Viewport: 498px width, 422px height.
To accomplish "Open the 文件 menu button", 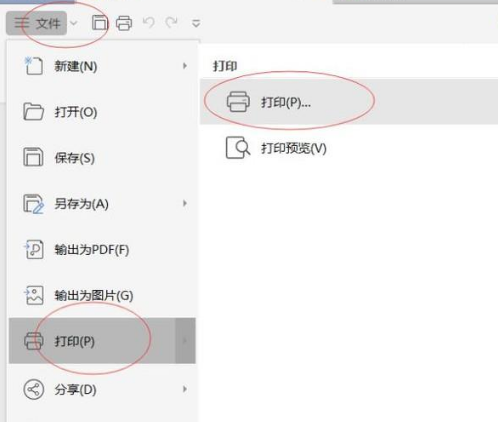I will [36, 23].
